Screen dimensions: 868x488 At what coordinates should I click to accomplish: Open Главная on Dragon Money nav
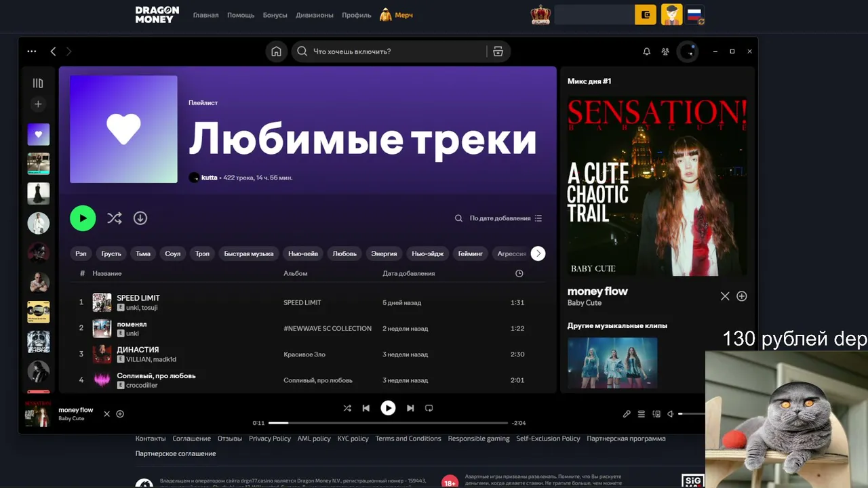[x=205, y=15]
